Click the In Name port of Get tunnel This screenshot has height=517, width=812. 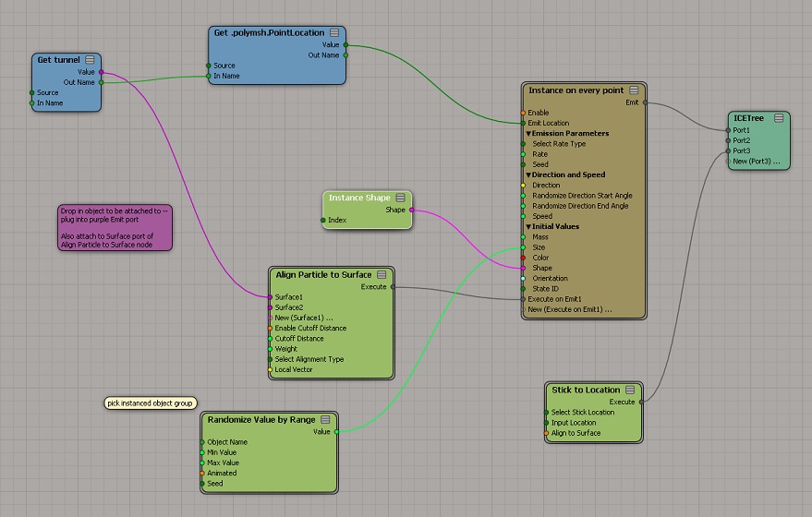(x=32, y=103)
